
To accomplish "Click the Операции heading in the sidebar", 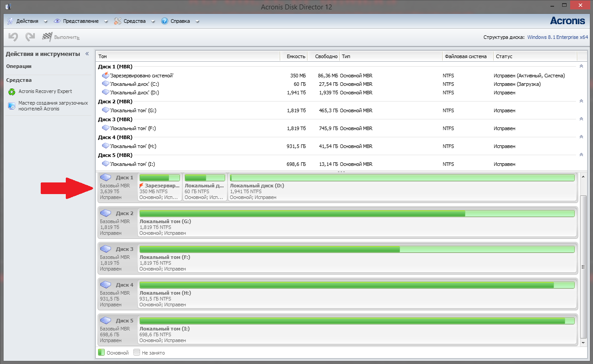I will click(x=19, y=66).
